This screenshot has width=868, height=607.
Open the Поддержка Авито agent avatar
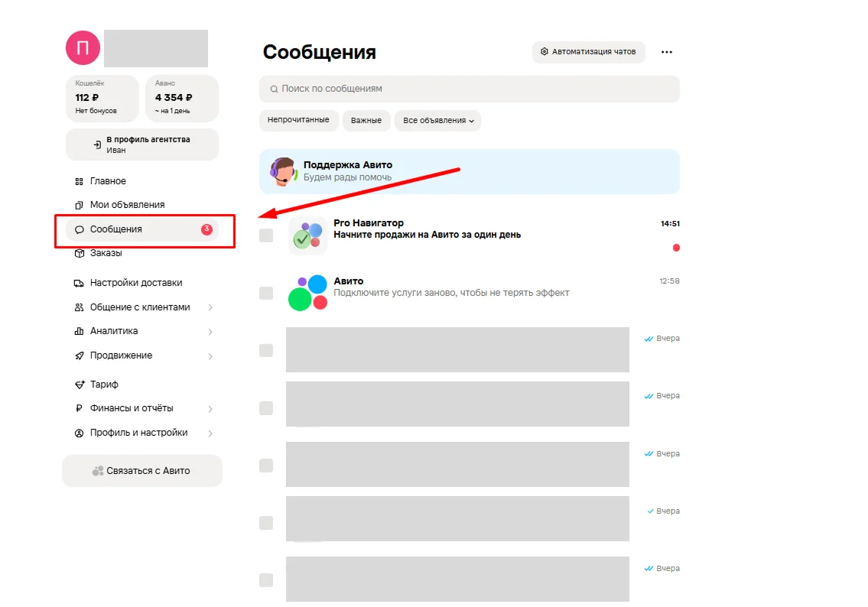pos(283,171)
